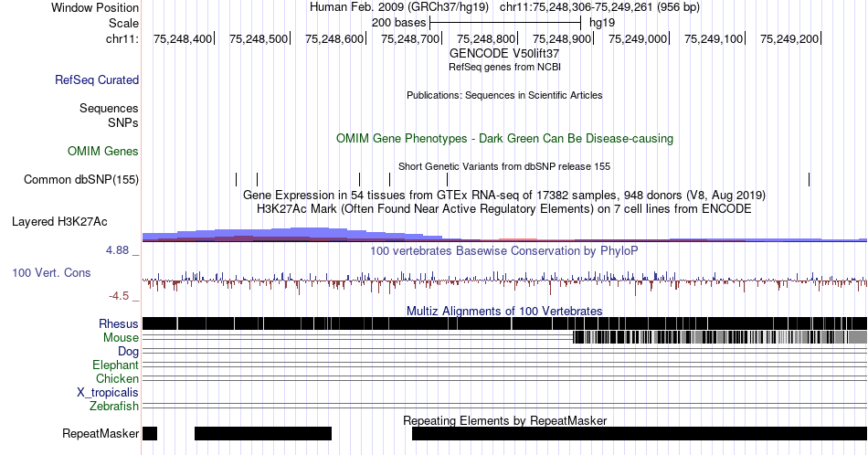Click OMIM Gene Phenotypes green title
Screen dimensions: 868x455
click(504, 138)
